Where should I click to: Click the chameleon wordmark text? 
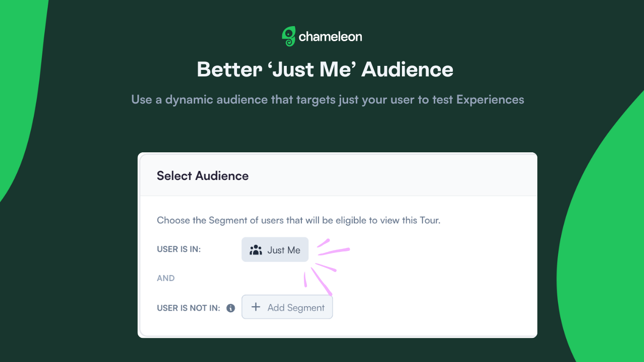[x=330, y=37]
